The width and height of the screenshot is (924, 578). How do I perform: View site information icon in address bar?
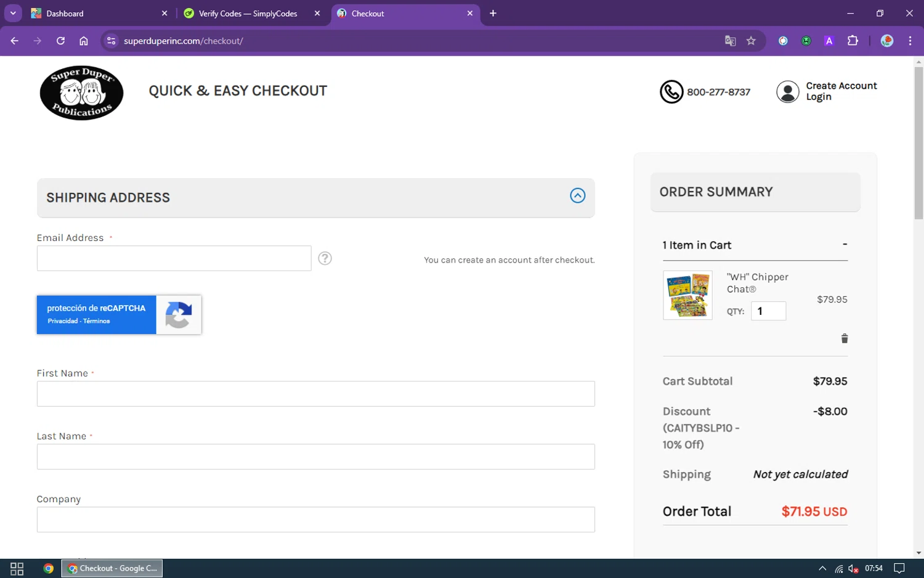point(111,41)
